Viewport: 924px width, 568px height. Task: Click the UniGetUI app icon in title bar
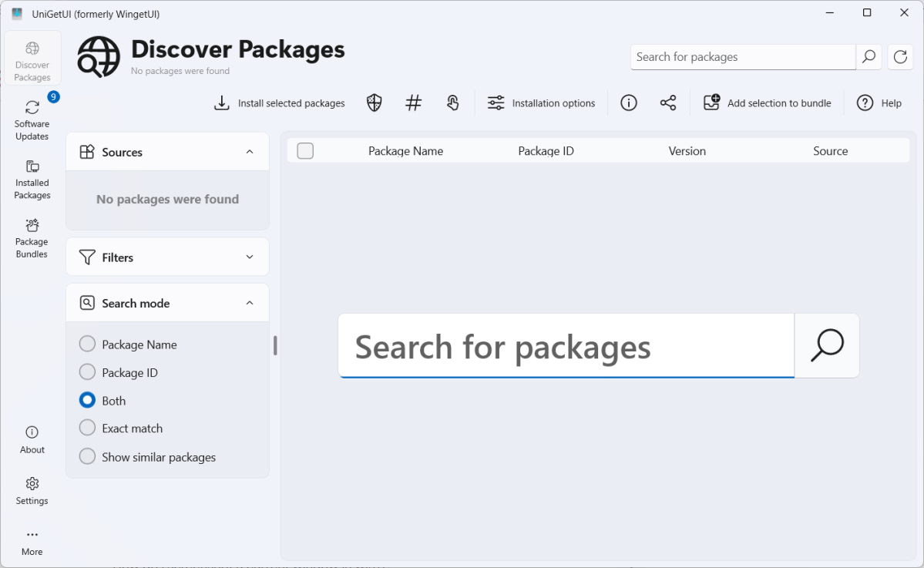[17, 14]
